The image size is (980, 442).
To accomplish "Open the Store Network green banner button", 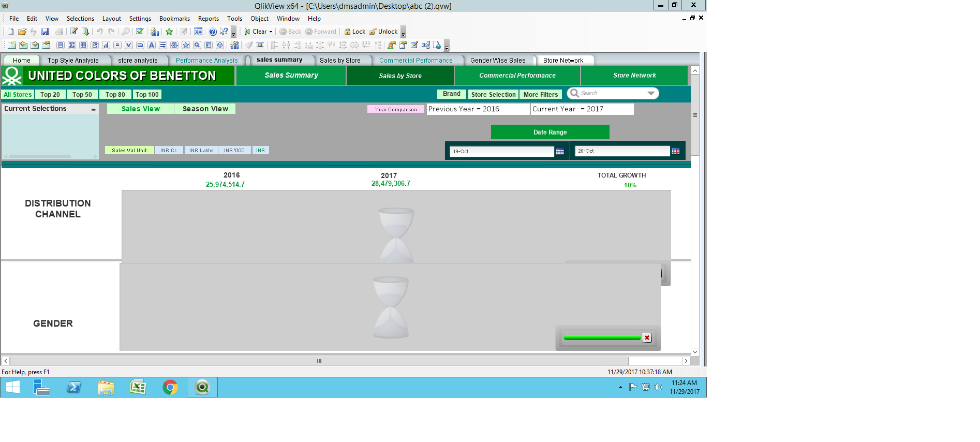I will coord(634,76).
